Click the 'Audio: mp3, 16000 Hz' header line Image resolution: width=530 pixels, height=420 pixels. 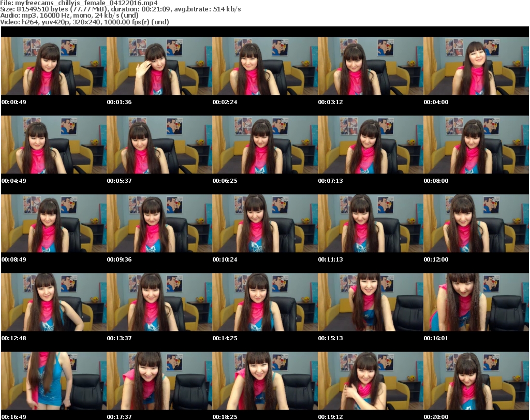pyautogui.click(x=69, y=16)
